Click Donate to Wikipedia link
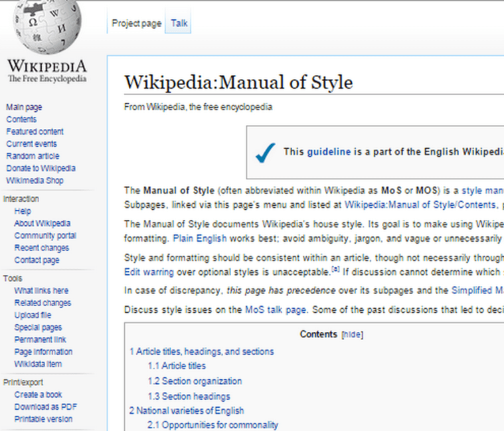Screen dimensions: 504x431 click(41, 168)
